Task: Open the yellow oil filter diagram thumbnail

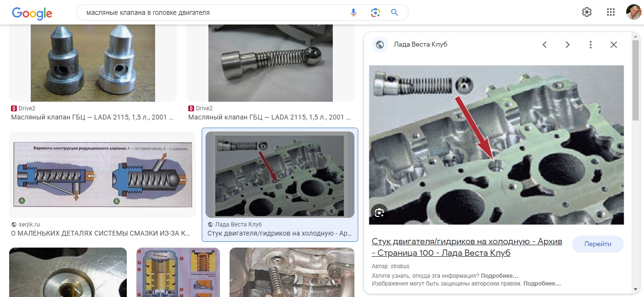Action: click(178, 272)
